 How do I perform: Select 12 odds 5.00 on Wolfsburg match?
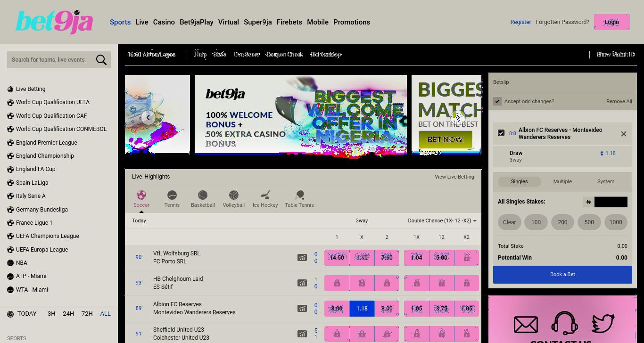(441, 258)
